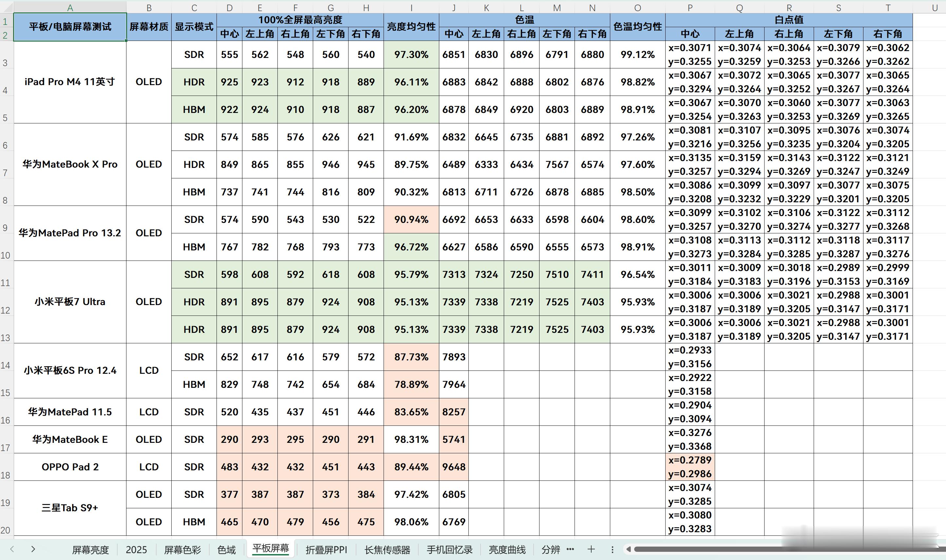The image size is (946, 560).
Task: Switch to the 折叠屏PPI sheet tab
Action: coord(326,550)
